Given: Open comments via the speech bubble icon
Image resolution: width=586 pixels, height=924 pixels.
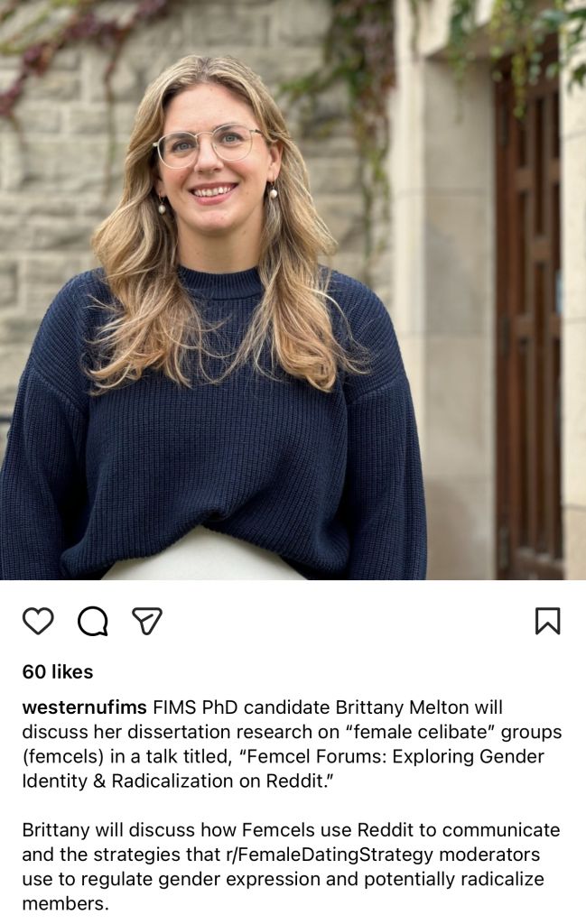Looking at the screenshot, I should (93, 621).
